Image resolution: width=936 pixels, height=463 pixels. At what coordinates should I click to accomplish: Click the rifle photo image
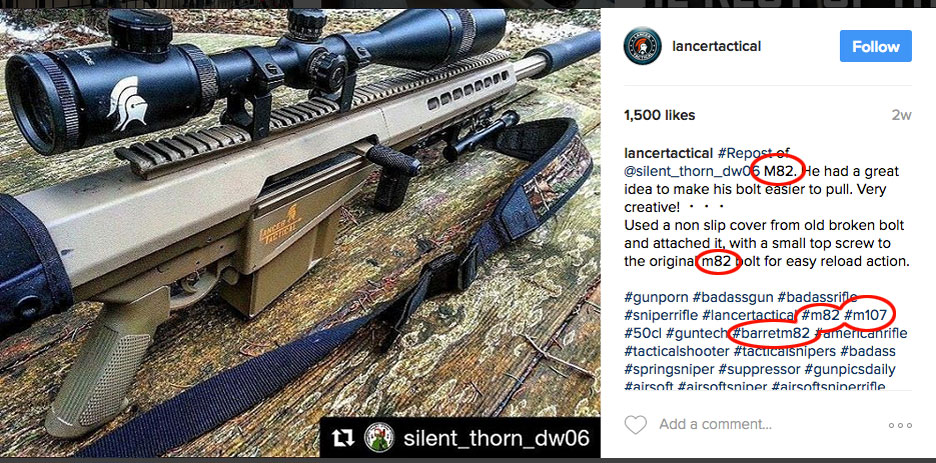click(300, 233)
